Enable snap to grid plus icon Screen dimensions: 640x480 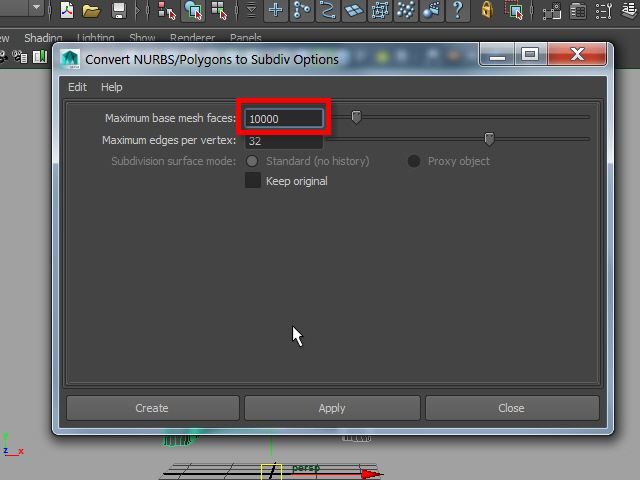point(276,11)
